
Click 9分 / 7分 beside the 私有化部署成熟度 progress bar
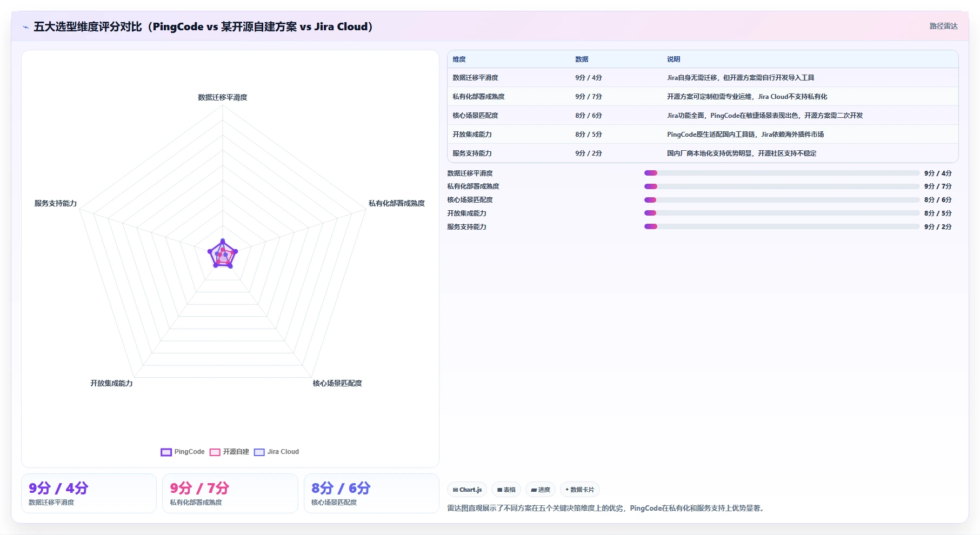tap(938, 186)
